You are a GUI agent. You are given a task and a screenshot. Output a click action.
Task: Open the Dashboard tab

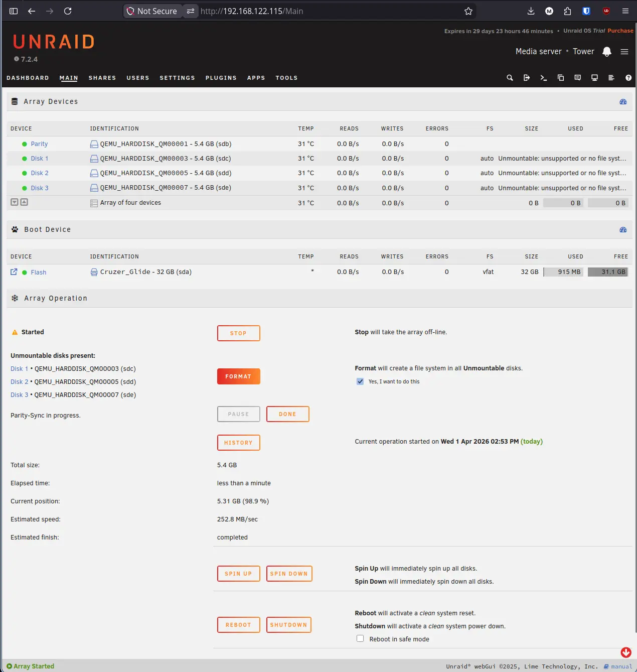(x=28, y=78)
